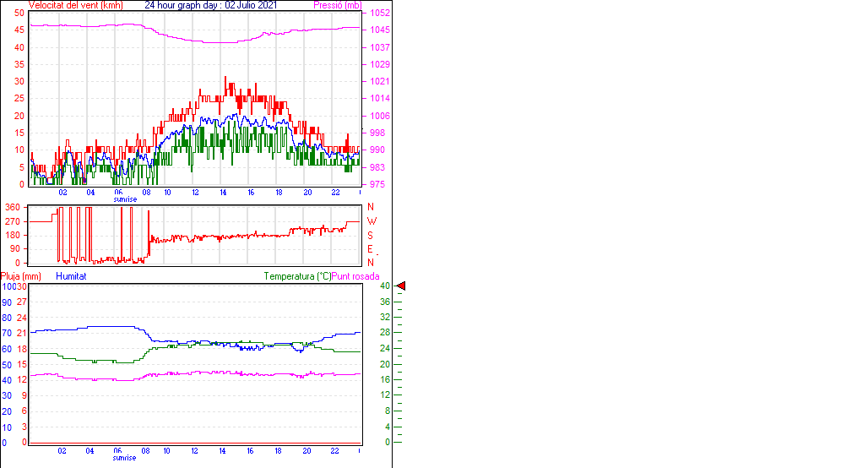Click the 'W' compass letter on direction chart
Image resolution: width=868 pixels, height=468 pixels.
[x=372, y=221]
